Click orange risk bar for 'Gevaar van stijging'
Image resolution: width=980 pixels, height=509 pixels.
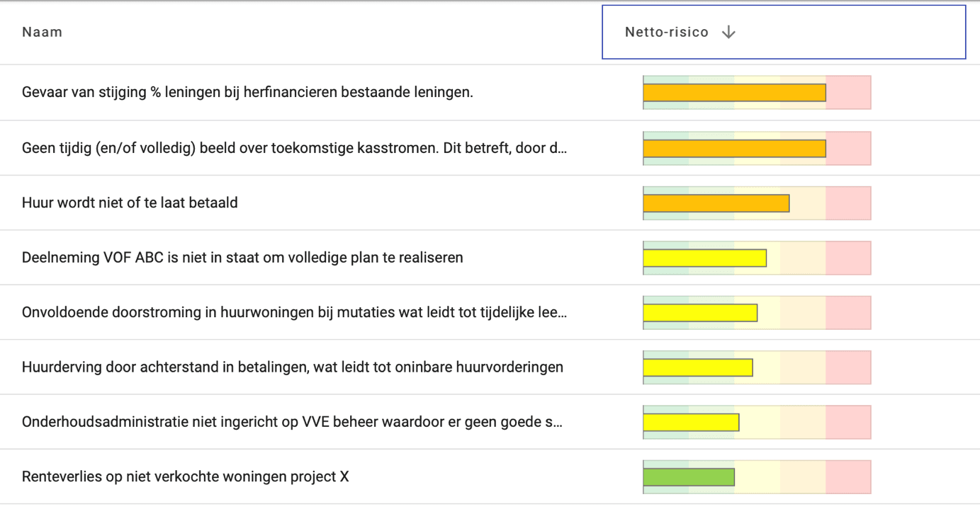click(734, 93)
